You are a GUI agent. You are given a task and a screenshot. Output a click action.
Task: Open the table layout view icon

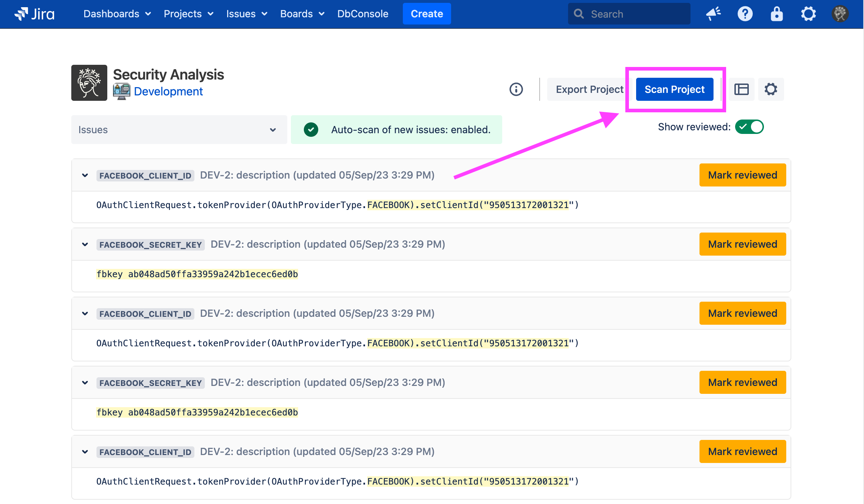[x=741, y=89]
